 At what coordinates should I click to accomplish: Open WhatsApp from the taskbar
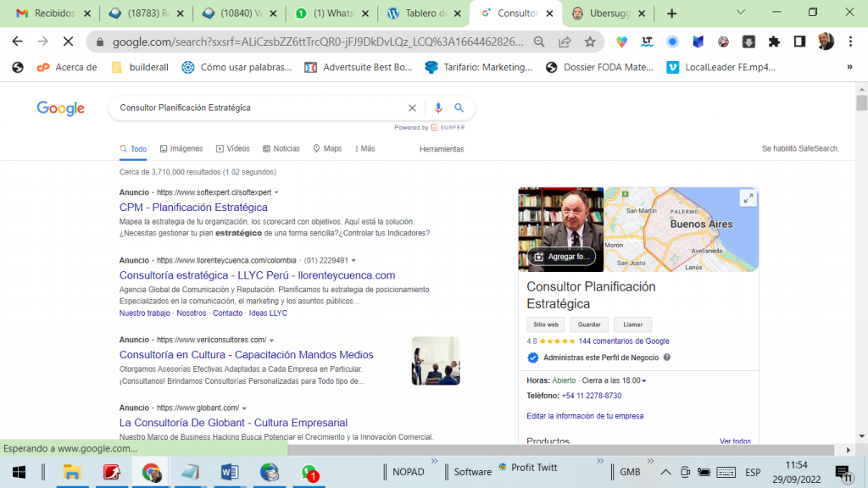pos(309,472)
